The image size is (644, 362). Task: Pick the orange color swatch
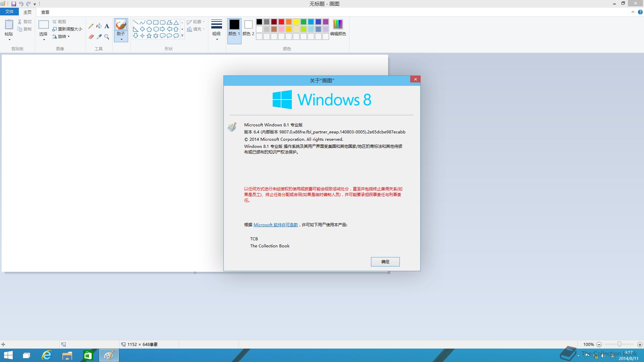[x=289, y=22]
